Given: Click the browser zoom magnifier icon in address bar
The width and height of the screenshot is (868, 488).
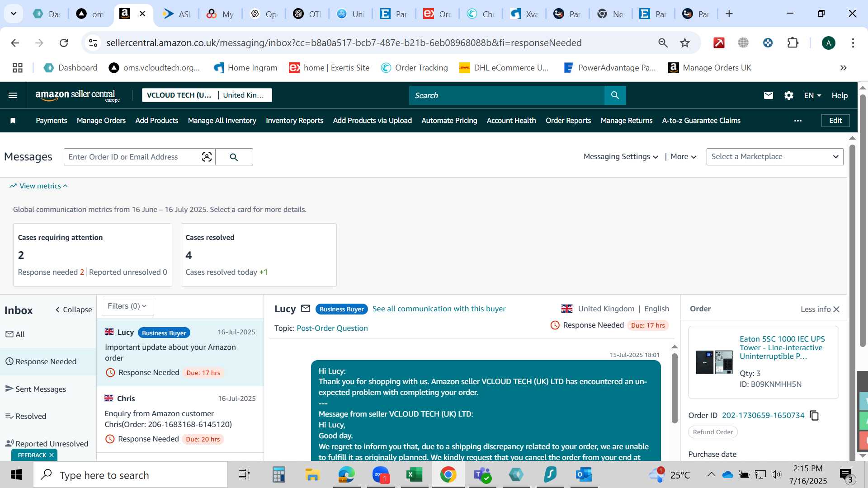Looking at the screenshot, I should point(663,43).
